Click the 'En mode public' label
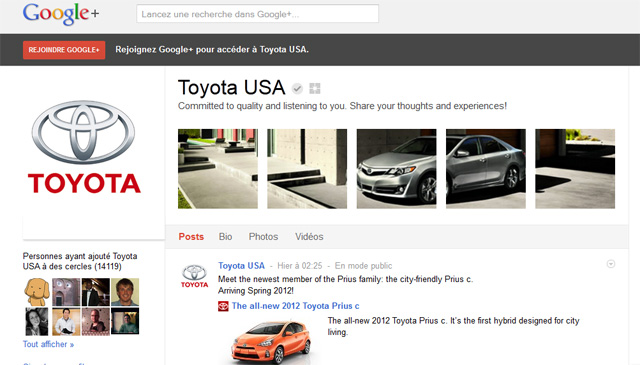Screen dimensions: 640x365 pyautogui.click(x=363, y=266)
